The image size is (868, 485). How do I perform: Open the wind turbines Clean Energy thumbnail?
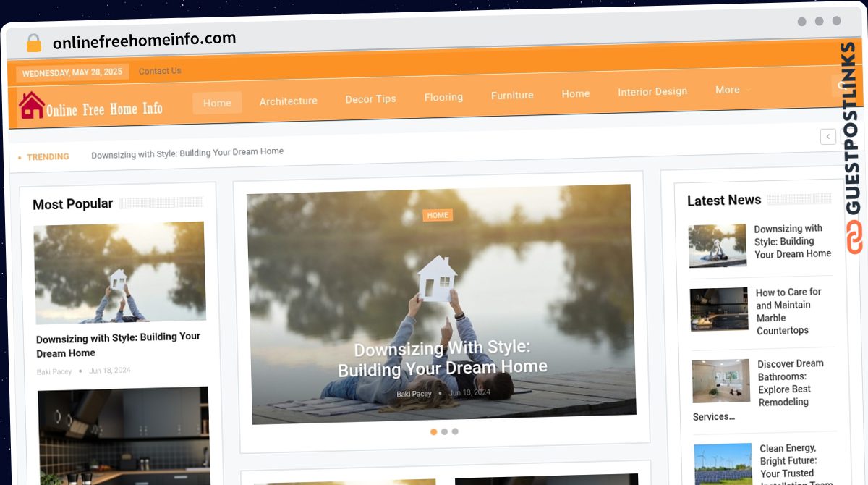click(x=723, y=464)
